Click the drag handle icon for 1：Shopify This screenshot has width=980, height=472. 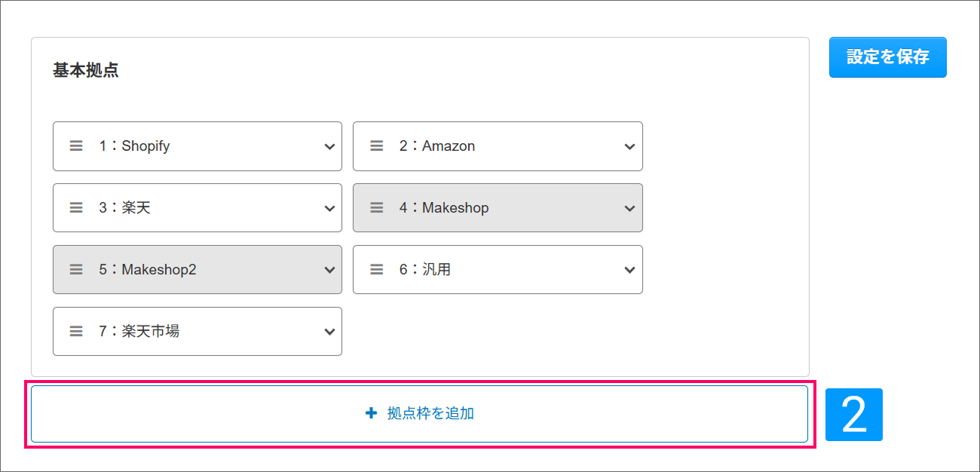76,146
